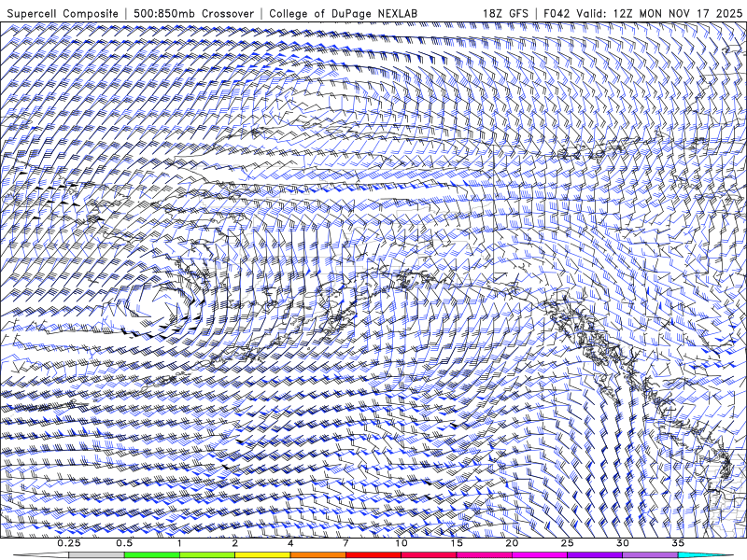Click the 4 value on color scale
747x560 pixels.
point(290,543)
